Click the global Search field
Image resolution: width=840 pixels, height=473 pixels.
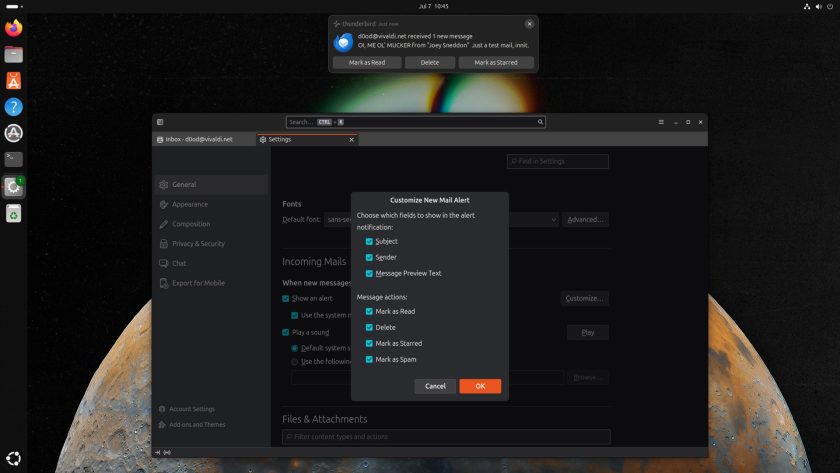pos(416,122)
